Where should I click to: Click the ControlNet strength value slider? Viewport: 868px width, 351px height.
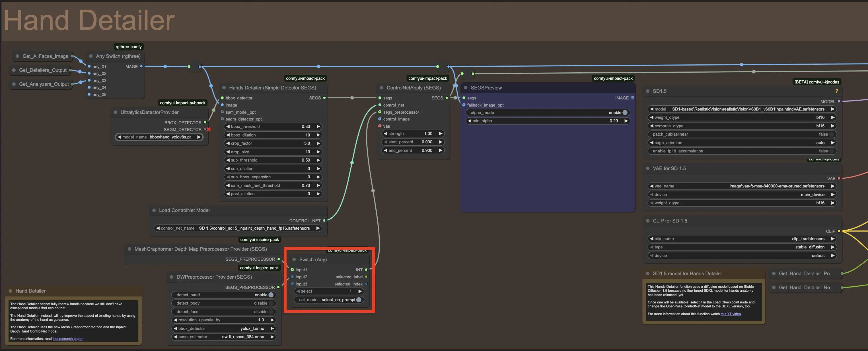point(412,134)
